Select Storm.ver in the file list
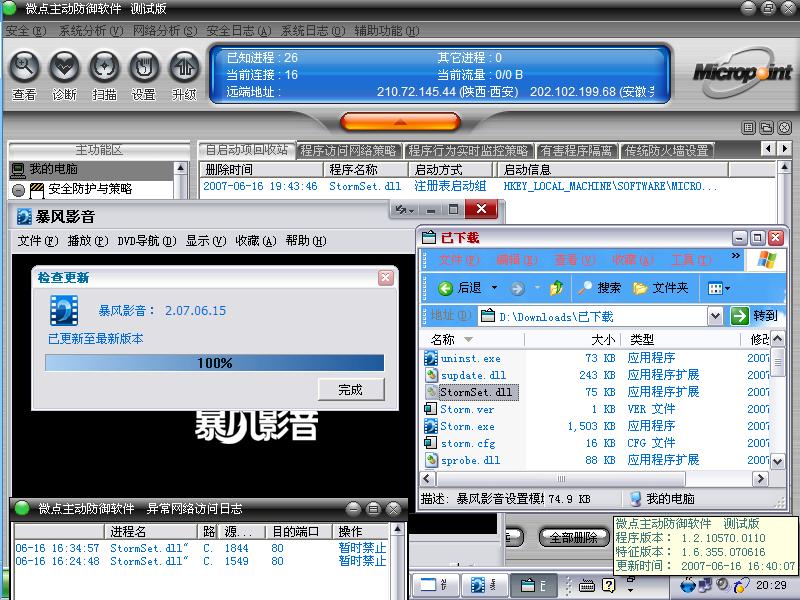This screenshot has height=600, width=800. pyautogui.click(x=467, y=409)
